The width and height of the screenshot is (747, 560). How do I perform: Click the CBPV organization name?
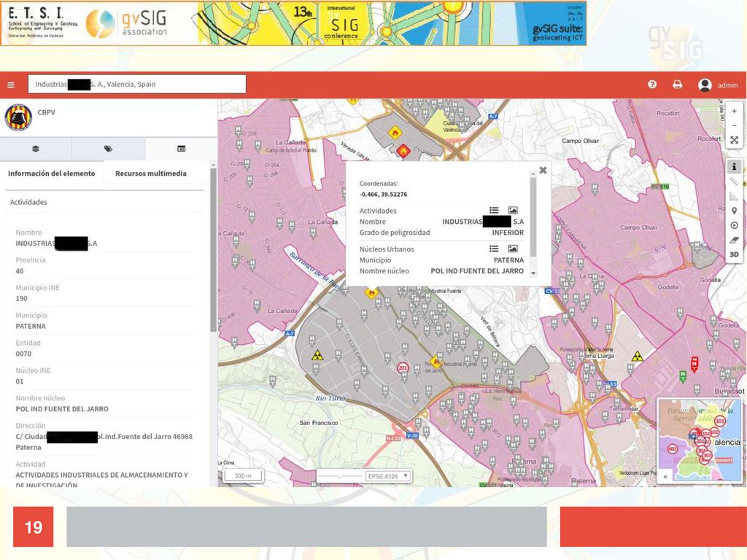click(x=46, y=112)
